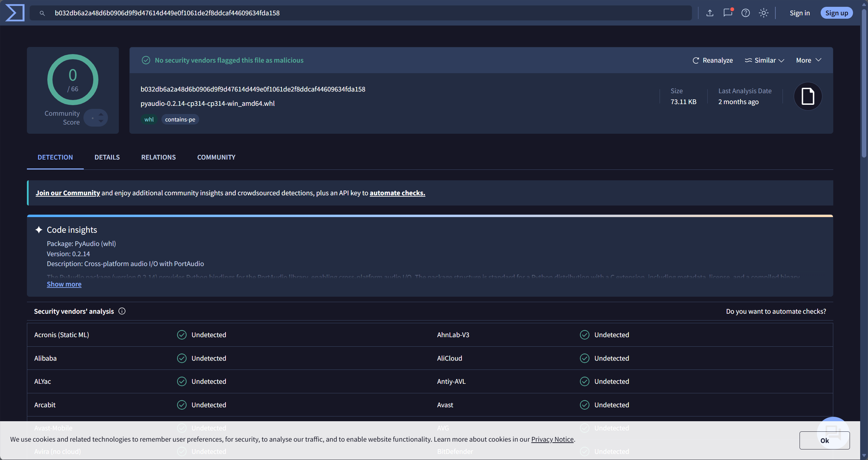Click the 2 months ago analysis date

pyautogui.click(x=738, y=102)
